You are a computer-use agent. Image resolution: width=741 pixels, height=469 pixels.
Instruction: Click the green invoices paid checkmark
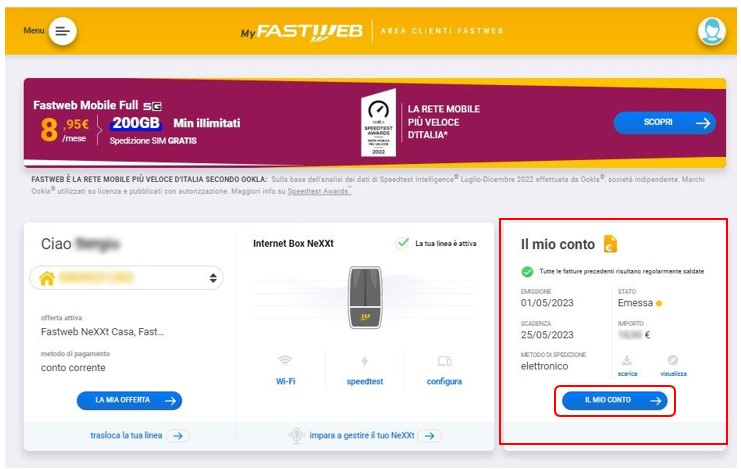[527, 271]
